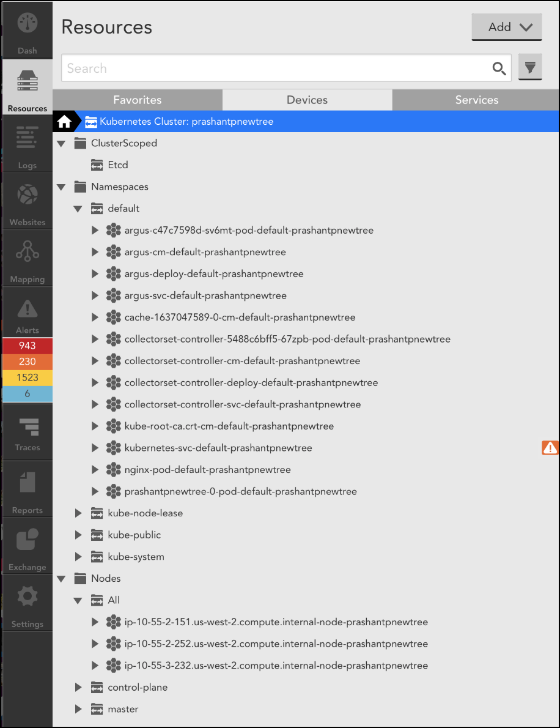Image resolution: width=560 pixels, height=728 pixels.
Task: Click the filter funnel icon beside search
Action: (x=529, y=67)
